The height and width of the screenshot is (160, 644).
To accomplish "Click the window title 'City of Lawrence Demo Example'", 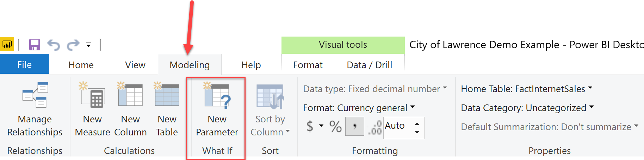I will 484,45.
